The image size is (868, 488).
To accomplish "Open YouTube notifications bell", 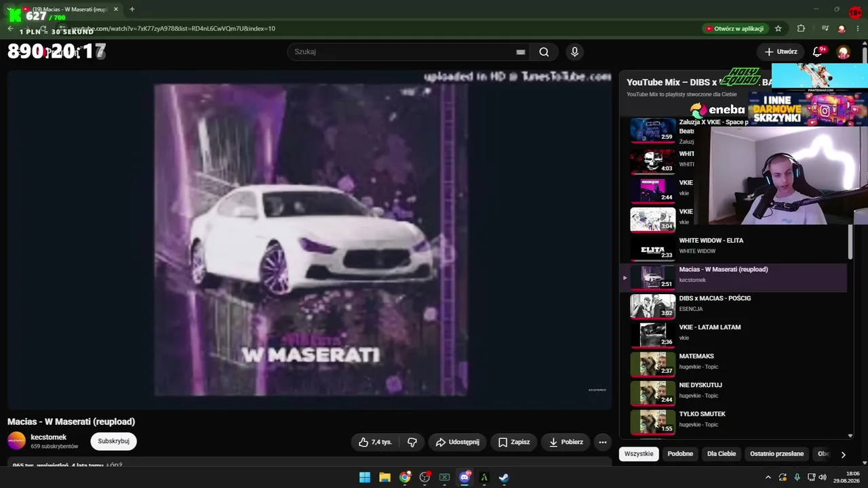I will point(818,52).
